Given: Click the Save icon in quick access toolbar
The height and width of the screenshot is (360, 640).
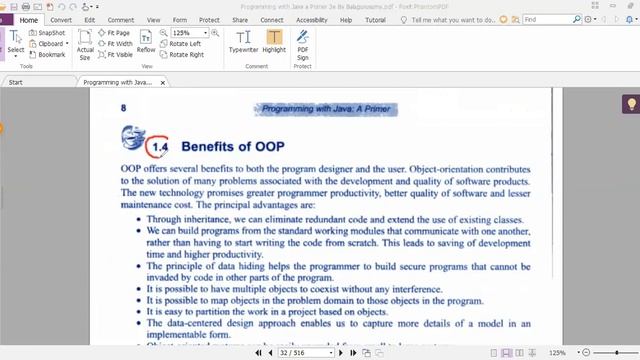Looking at the screenshot, I should point(14,7).
